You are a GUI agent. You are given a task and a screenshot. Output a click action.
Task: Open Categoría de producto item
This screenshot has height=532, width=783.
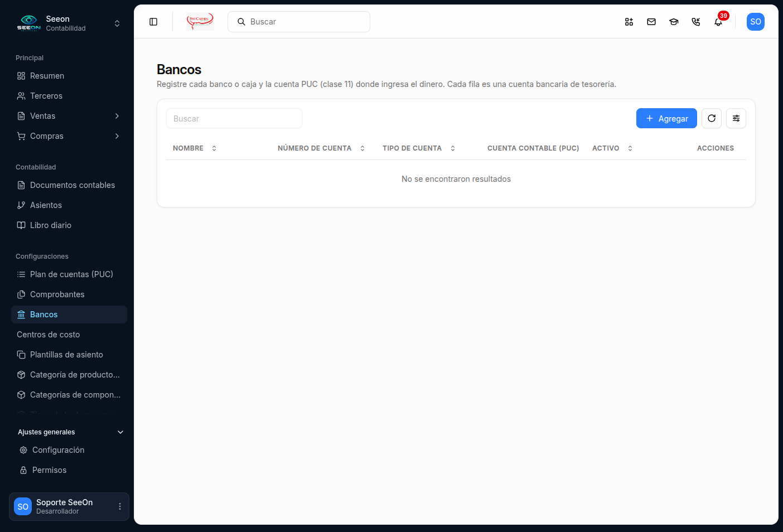[x=69, y=375]
